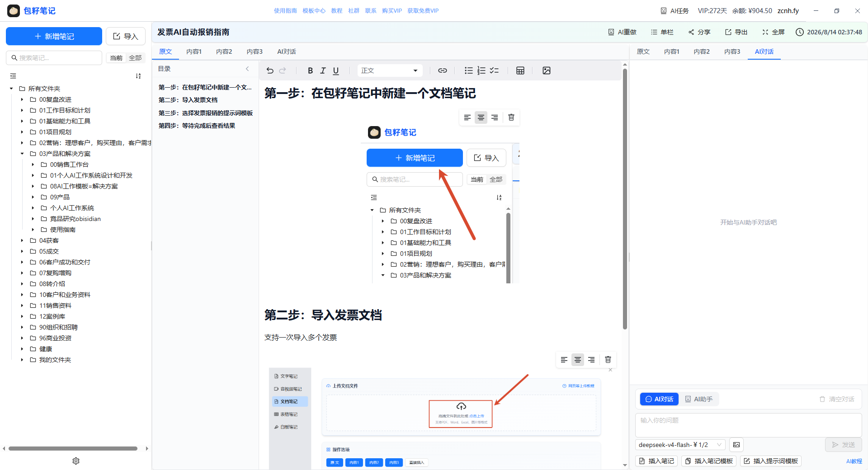Viewport: 868px width, 470px height.
Task: Insert an image in editor toolbar
Action: 547,70
